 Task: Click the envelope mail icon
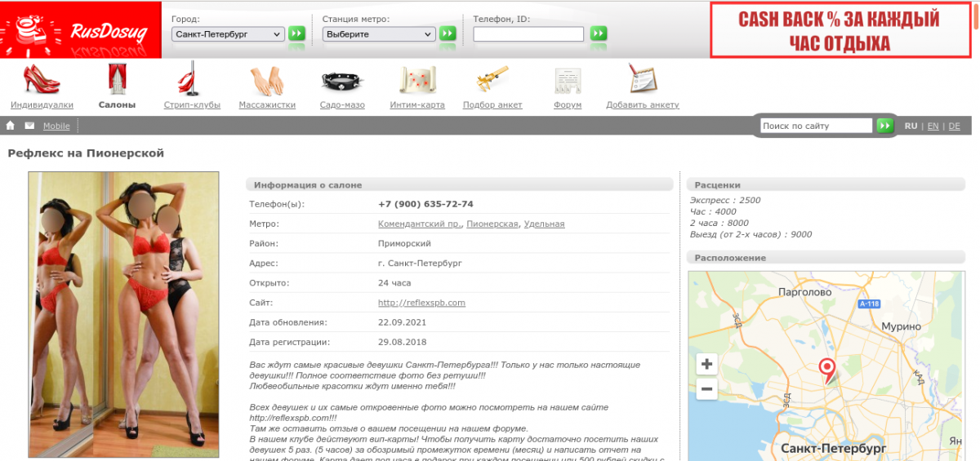click(x=30, y=126)
